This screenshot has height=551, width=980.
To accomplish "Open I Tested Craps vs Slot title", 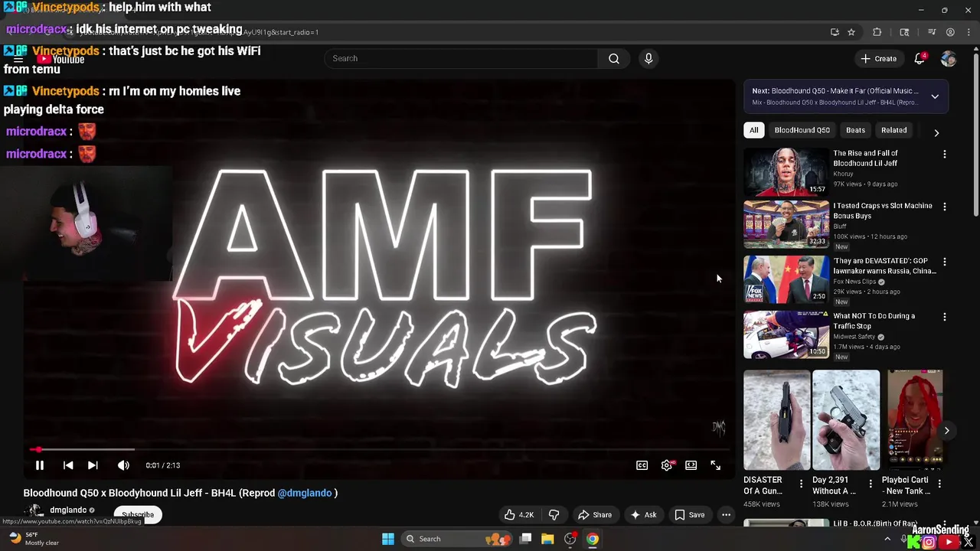I will pyautogui.click(x=882, y=210).
